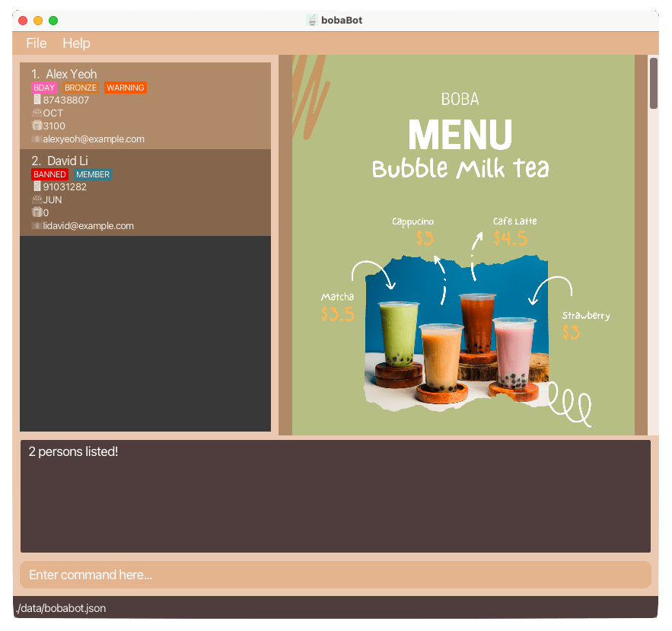Viewport: 672px width, 631px height.
Task: Select the WARNING tag on Alex Yeoh
Action: (125, 88)
